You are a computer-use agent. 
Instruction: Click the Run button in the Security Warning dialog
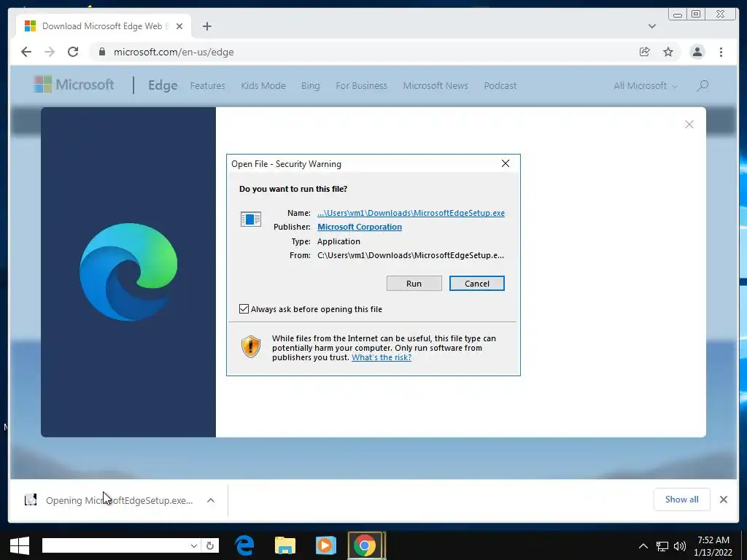[414, 284]
